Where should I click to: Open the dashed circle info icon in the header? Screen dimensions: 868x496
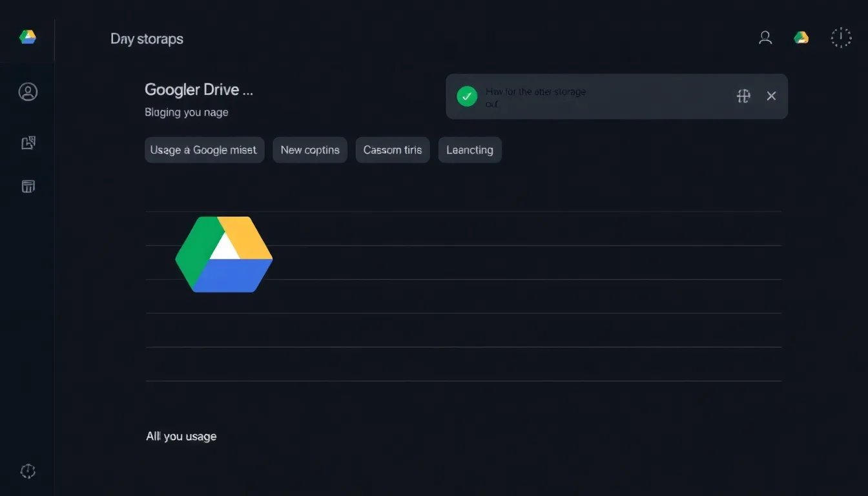841,38
